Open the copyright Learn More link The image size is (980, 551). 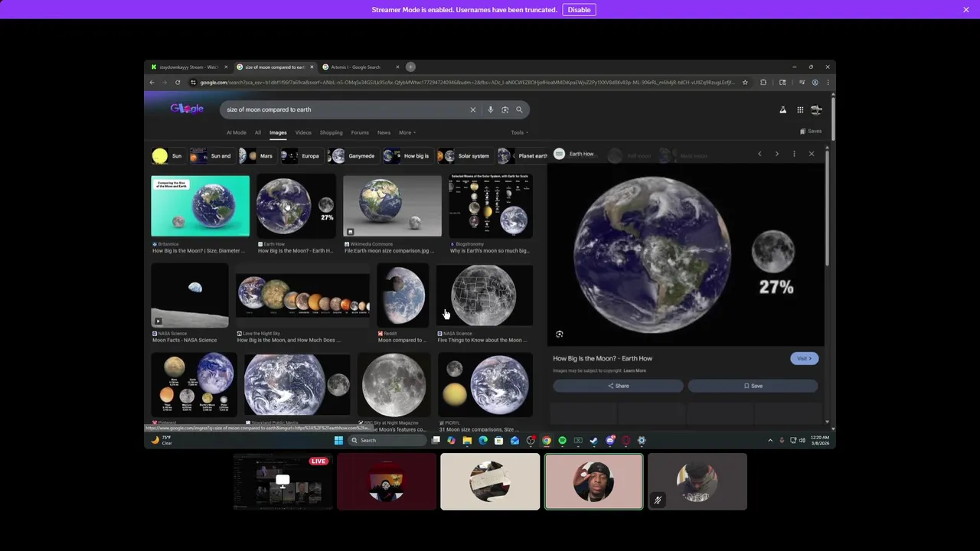(x=635, y=370)
